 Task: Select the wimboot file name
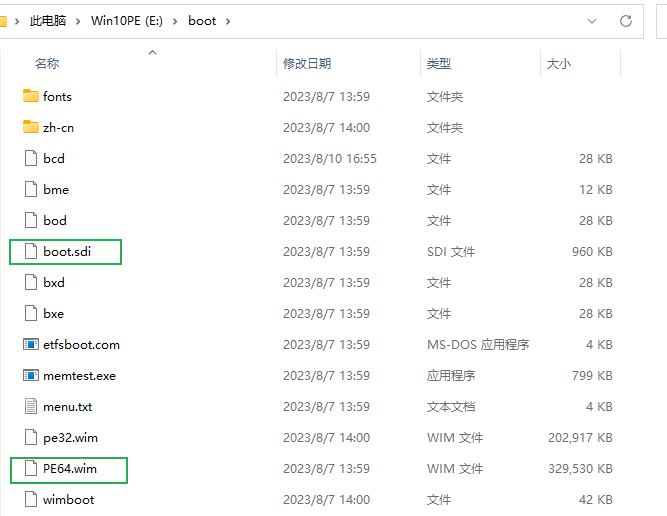(x=68, y=500)
